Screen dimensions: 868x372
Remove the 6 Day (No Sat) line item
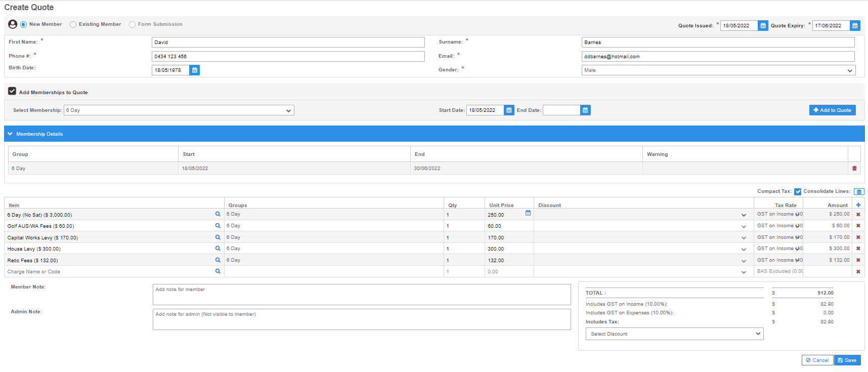[858, 215]
